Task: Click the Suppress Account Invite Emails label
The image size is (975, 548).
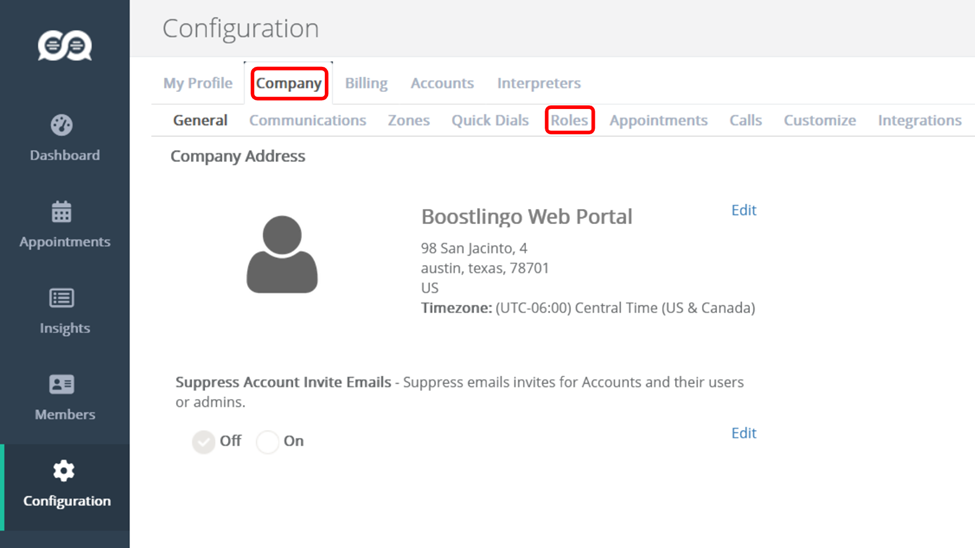Action: coord(283,382)
